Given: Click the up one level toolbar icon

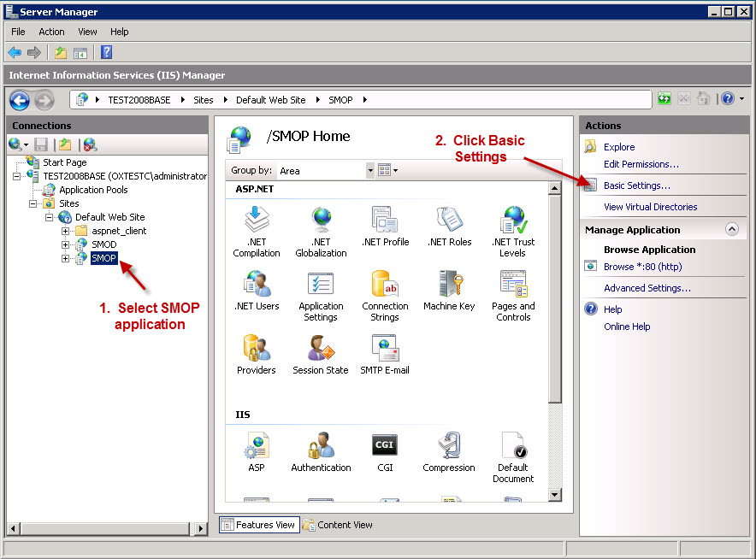Looking at the screenshot, I should point(60,52).
